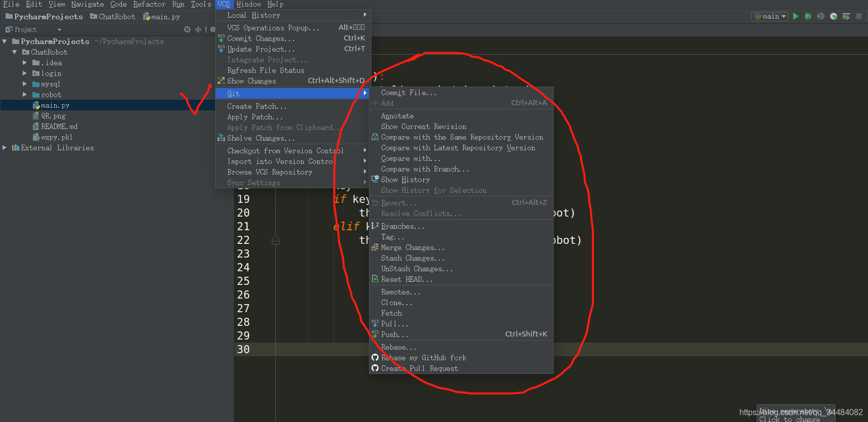Click Pull VCS arrow icon entry
Image resolution: width=868 pixels, height=422 pixels.
click(x=375, y=324)
